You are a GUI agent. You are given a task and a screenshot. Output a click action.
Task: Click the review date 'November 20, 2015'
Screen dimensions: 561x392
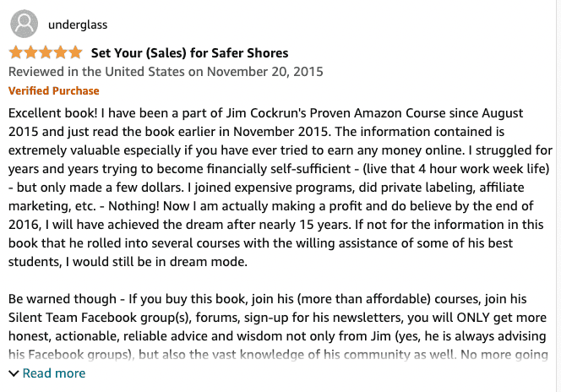coord(265,72)
